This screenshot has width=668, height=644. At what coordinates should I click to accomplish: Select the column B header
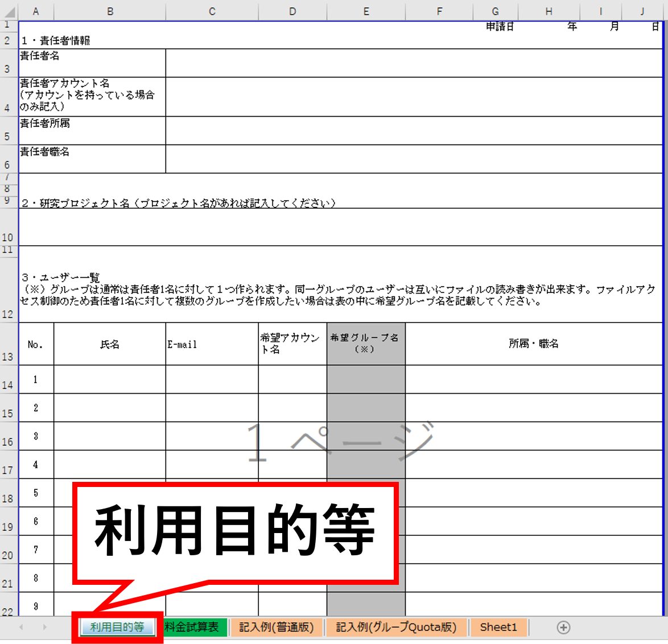tap(110, 11)
